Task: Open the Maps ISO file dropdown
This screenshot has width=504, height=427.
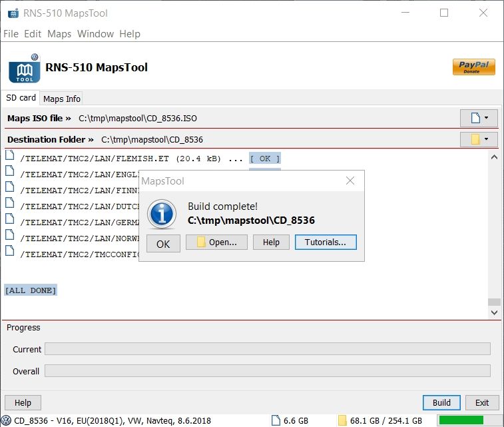Action: 479,118
